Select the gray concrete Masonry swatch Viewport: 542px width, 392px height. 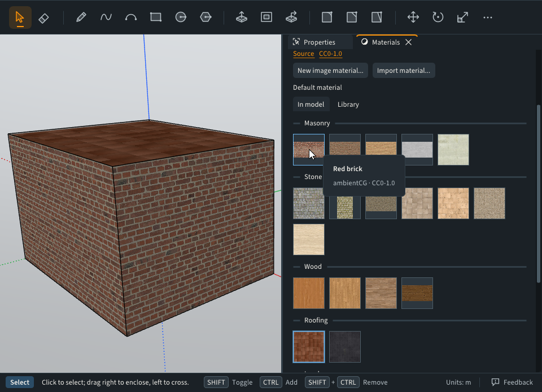click(x=417, y=150)
